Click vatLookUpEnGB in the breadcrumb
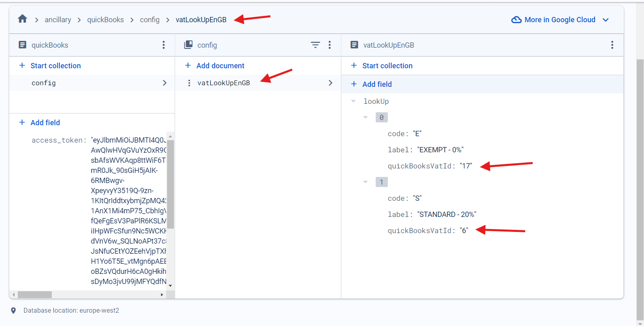Screen dimensions: 644x326 point(201,20)
